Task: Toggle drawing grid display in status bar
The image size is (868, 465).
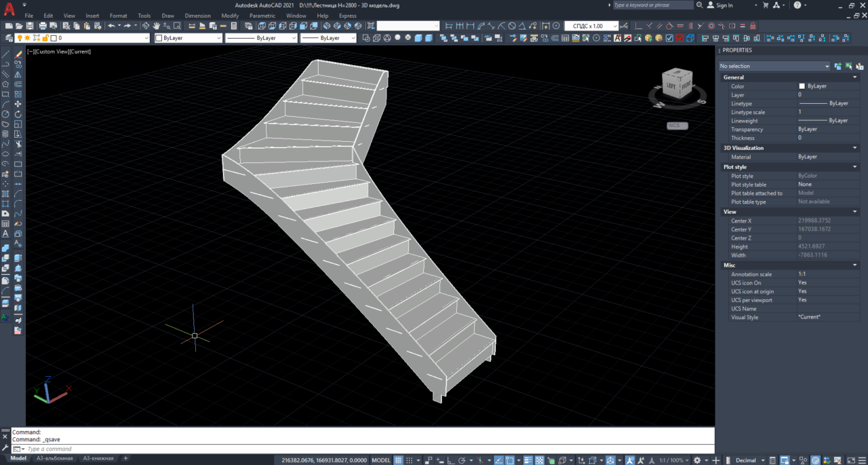Action: click(398, 460)
